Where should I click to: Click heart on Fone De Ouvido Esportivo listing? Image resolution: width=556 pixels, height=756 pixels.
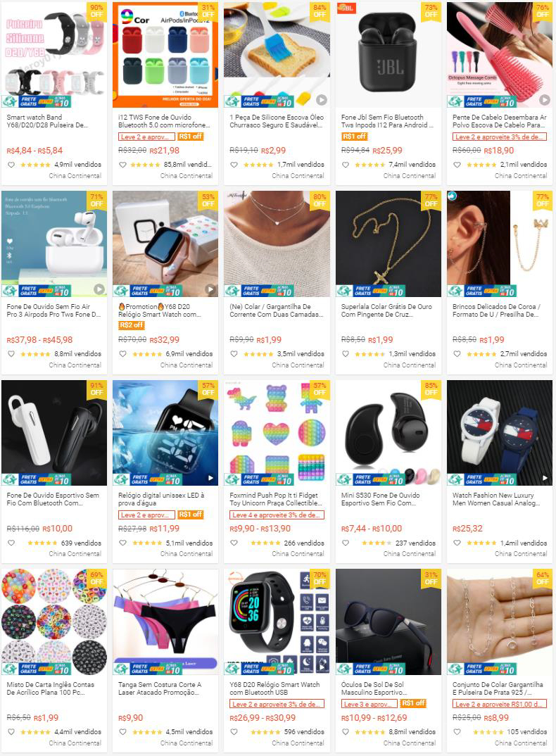coord(11,543)
